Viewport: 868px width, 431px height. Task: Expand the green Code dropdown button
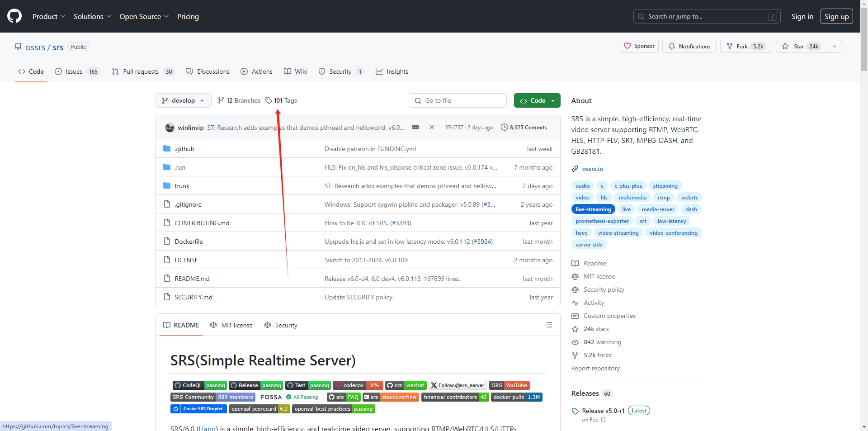point(537,100)
